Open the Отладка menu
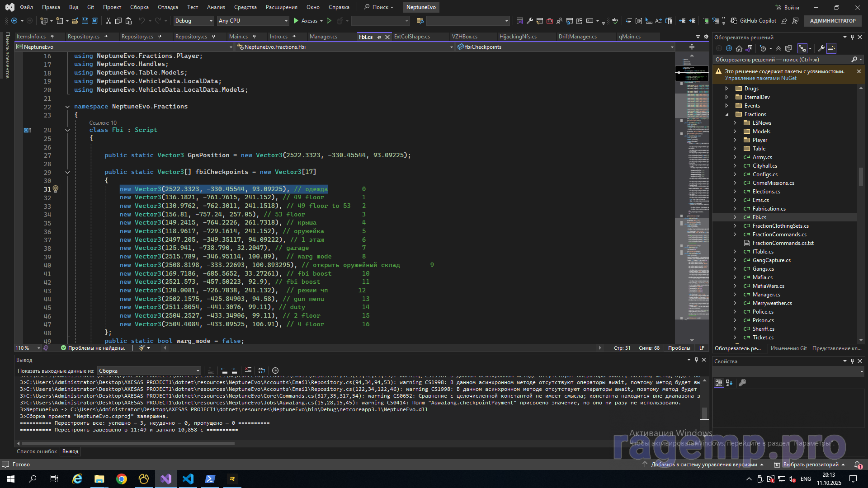Screen dimensions: 868x488 pos(168,7)
